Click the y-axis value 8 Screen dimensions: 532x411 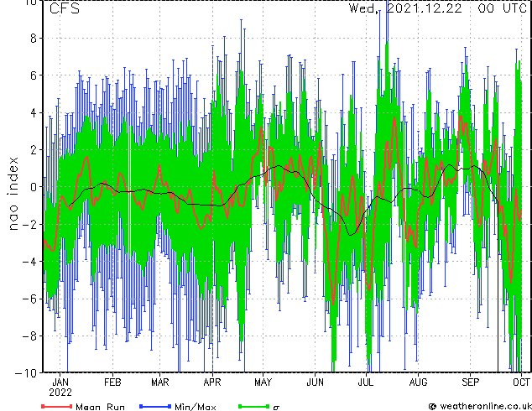click(34, 39)
